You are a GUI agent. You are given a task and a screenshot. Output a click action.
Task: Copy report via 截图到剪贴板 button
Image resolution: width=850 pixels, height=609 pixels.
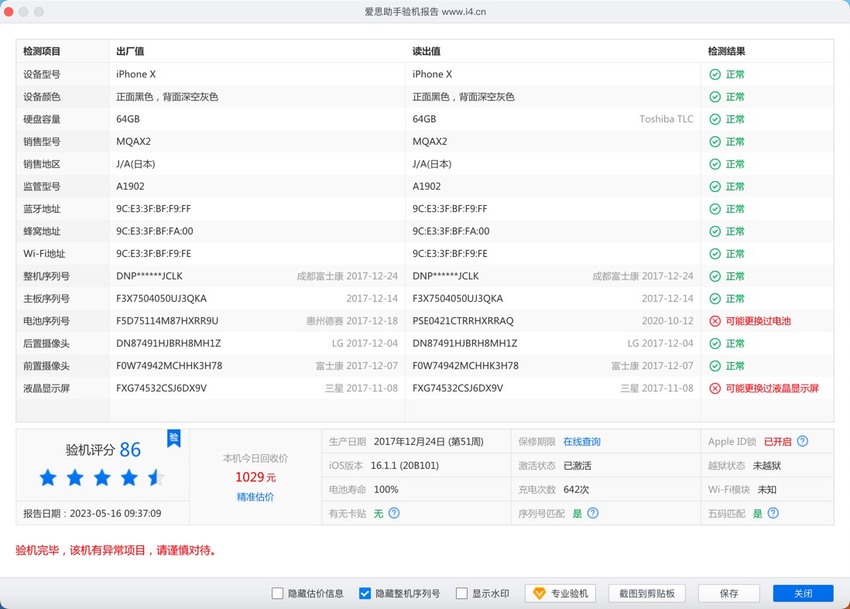[647, 593]
